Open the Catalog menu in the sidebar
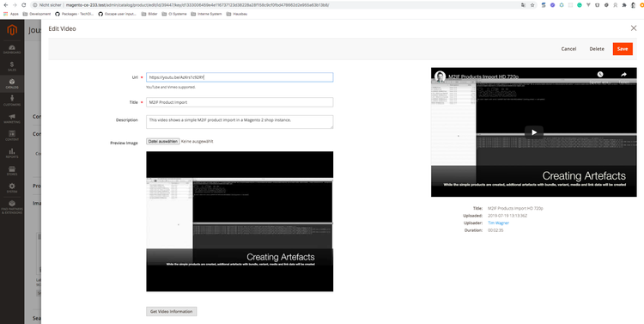Viewport: 644px width, 324px height. [x=12, y=84]
